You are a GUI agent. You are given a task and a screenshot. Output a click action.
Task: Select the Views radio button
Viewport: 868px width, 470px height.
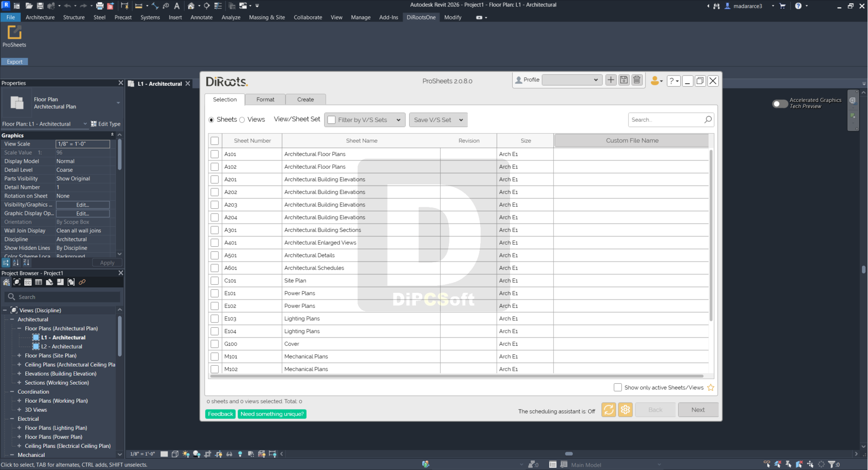pyautogui.click(x=242, y=120)
